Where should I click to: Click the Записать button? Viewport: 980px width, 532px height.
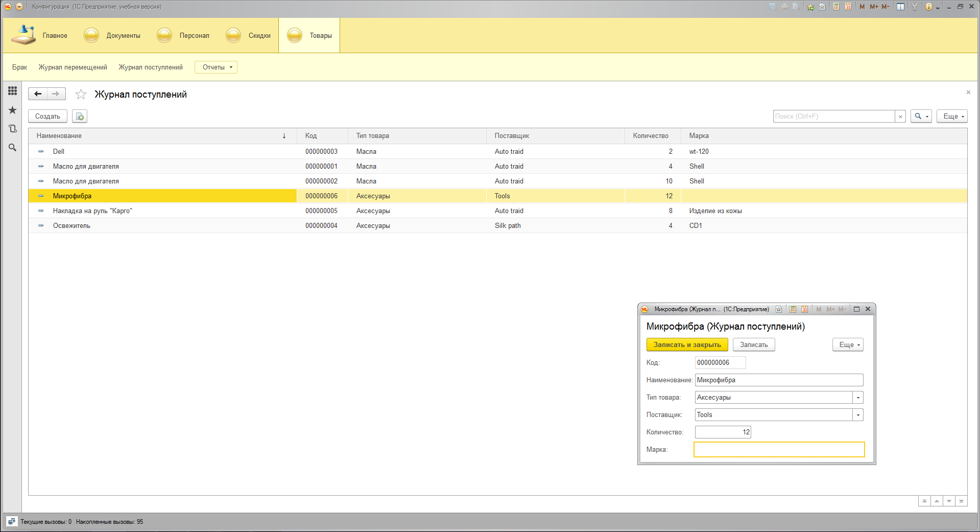(x=754, y=345)
